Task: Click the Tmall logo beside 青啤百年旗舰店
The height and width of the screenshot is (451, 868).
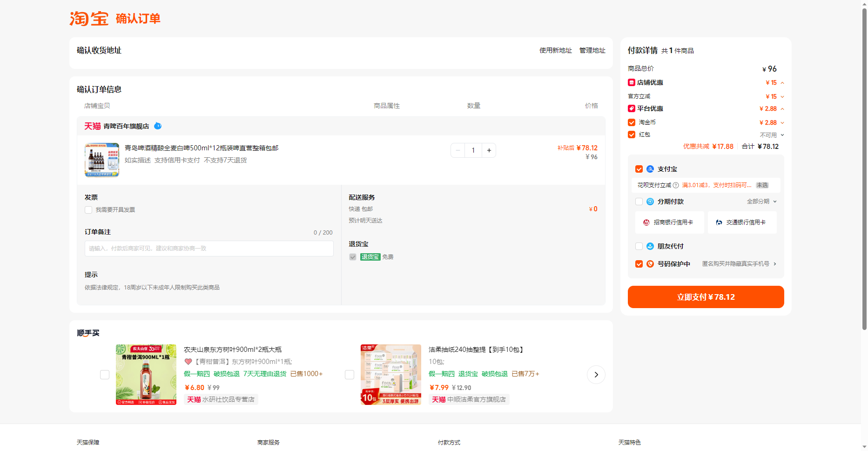Action: point(92,126)
